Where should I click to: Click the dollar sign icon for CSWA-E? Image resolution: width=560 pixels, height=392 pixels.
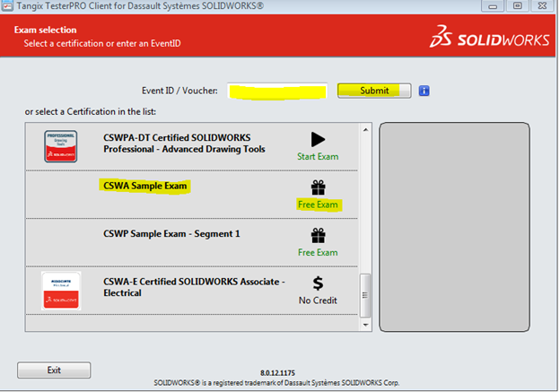click(x=318, y=283)
